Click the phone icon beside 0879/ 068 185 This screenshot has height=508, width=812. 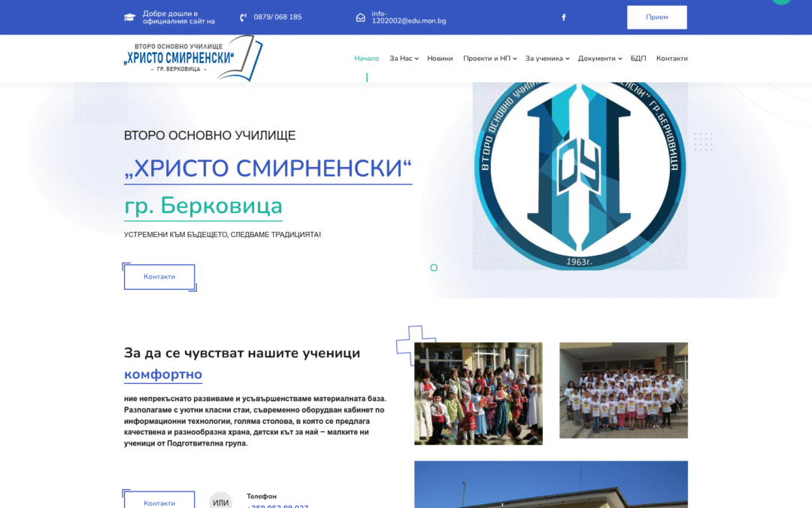coord(244,17)
